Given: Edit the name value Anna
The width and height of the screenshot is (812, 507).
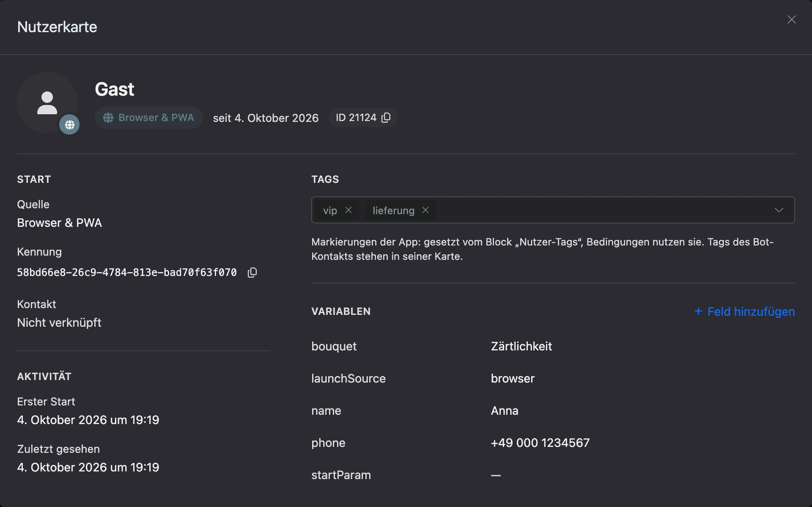Looking at the screenshot, I should (x=505, y=411).
